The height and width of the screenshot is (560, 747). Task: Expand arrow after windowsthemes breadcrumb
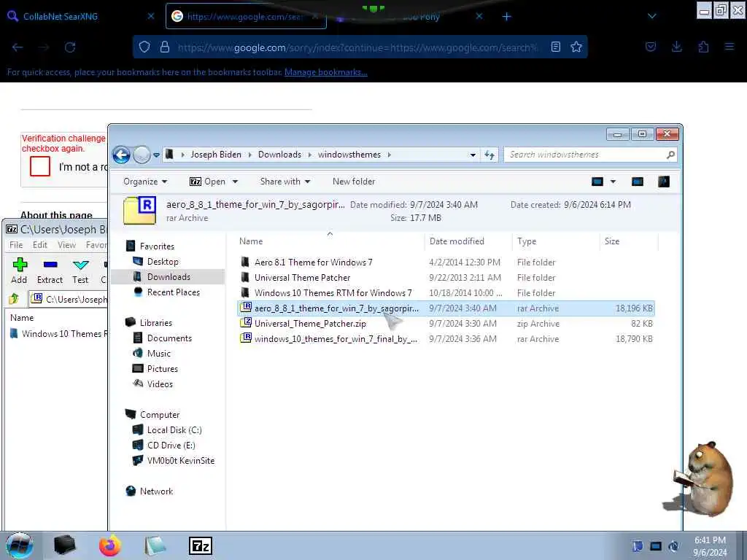[x=390, y=155]
